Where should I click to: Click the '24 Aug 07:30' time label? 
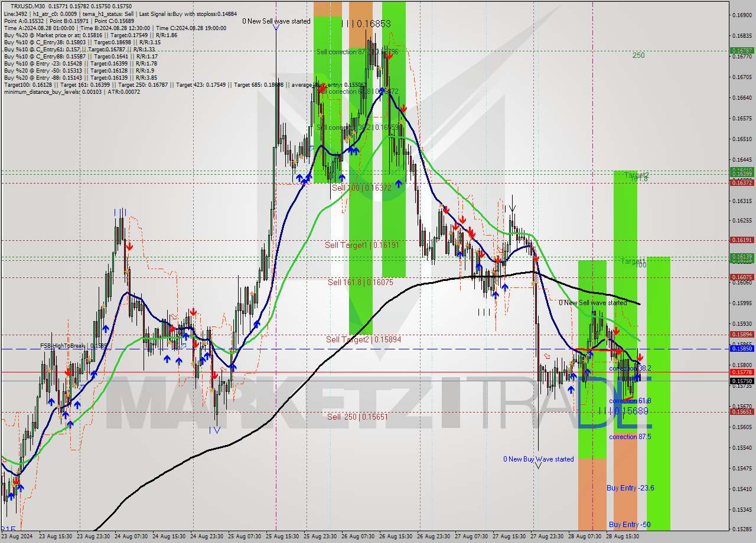131,537
